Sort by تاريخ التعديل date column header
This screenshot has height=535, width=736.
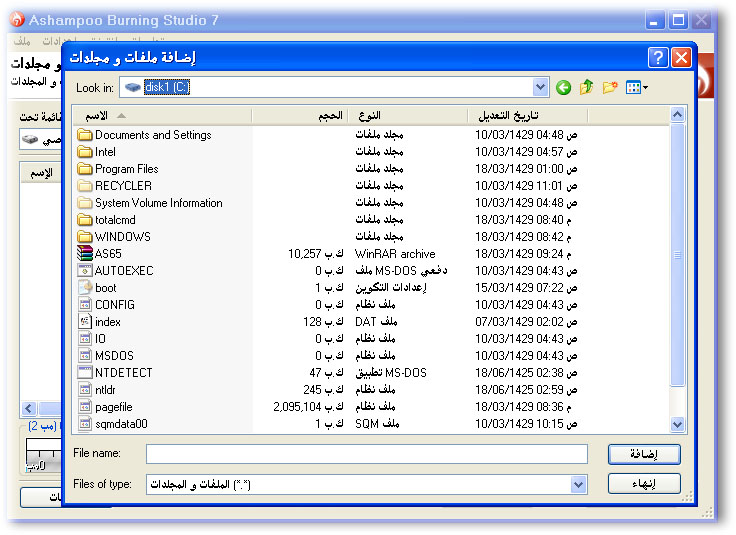coord(528,115)
